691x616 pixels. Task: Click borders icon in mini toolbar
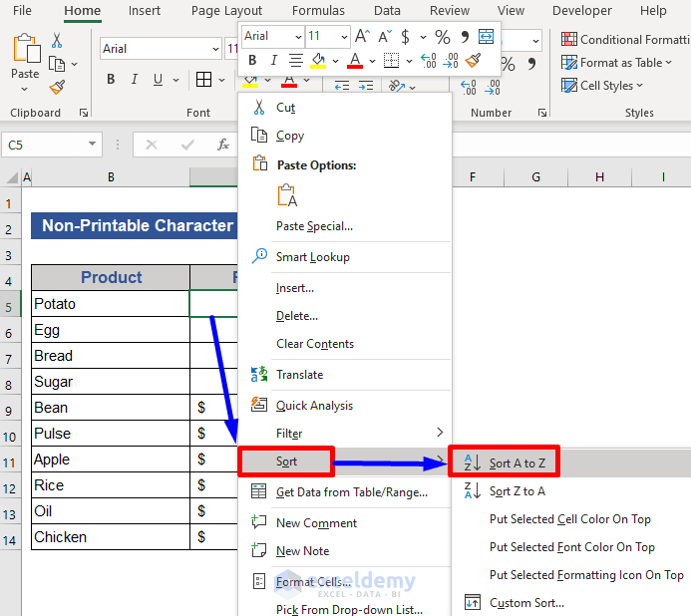(x=391, y=61)
